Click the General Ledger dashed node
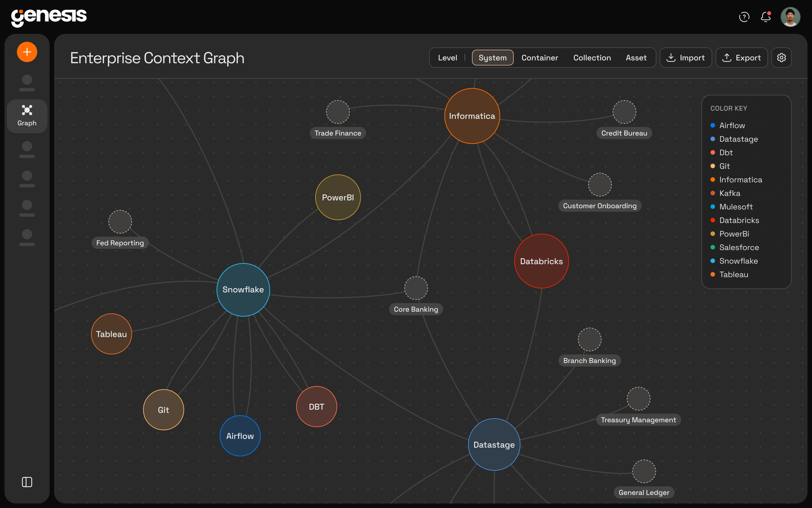The width and height of the screenshot is (812, 508). [644, 471]
